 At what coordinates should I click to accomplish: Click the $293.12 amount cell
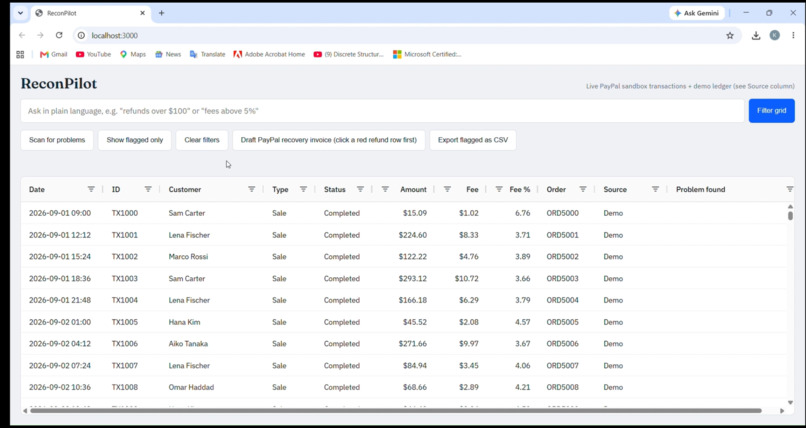[412, 278]
